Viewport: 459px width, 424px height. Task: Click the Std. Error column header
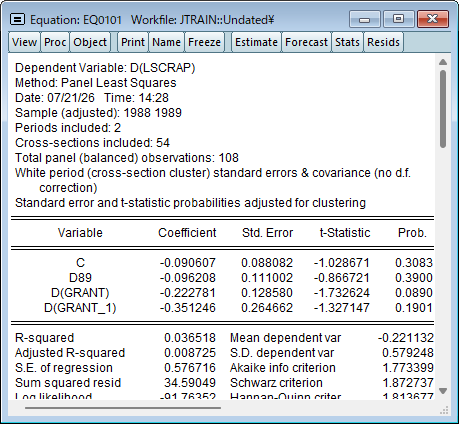267,233
